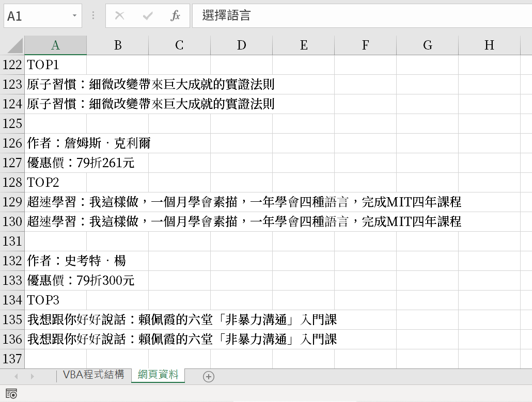
Task: Click the Select All corner triangle
Action: [x=15, y=46]
